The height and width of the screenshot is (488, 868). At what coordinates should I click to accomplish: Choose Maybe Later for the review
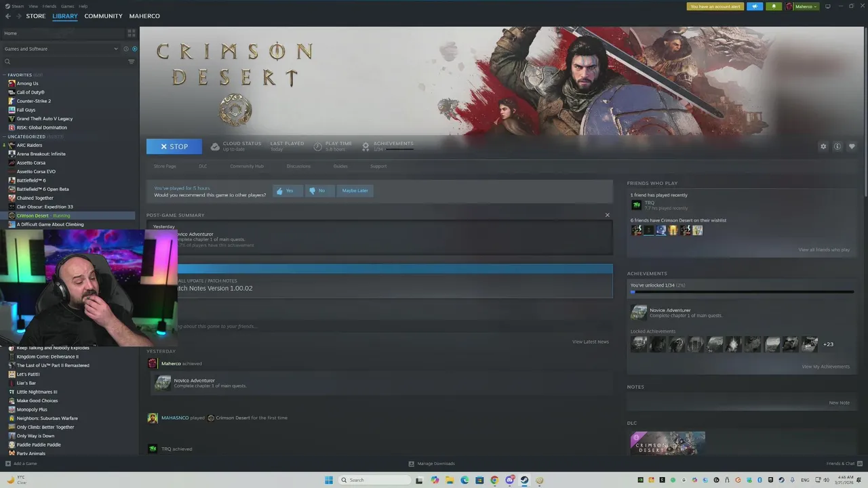pyautogui.click(x=355, y=190)
